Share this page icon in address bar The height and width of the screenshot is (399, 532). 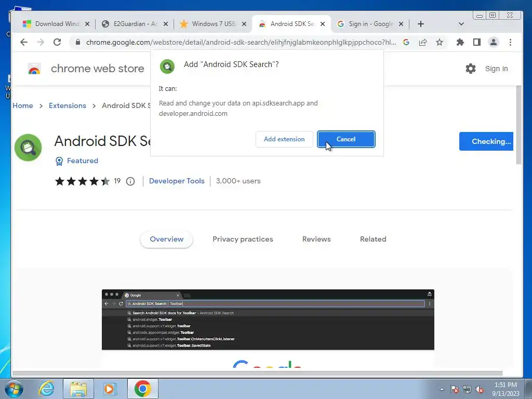click(423, 43)
